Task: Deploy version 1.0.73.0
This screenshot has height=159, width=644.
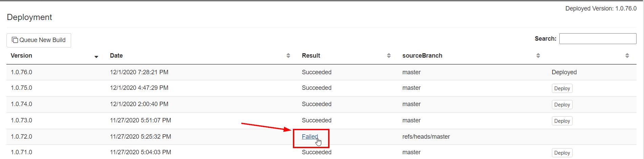Action: [562, 121]
